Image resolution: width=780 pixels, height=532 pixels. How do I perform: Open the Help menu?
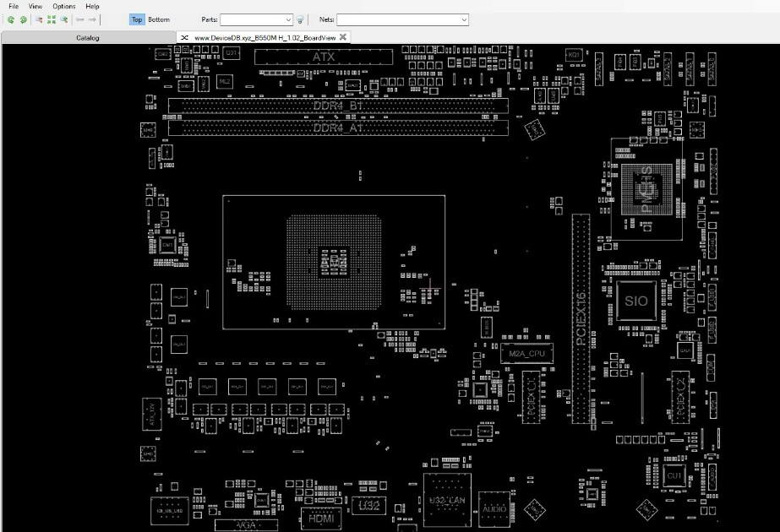coord(92,6)
